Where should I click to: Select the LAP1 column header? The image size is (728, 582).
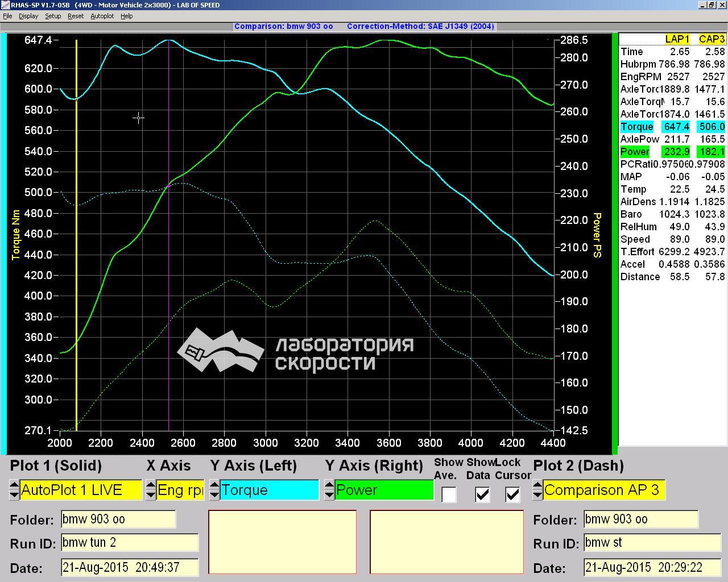(x=677, y=39)
